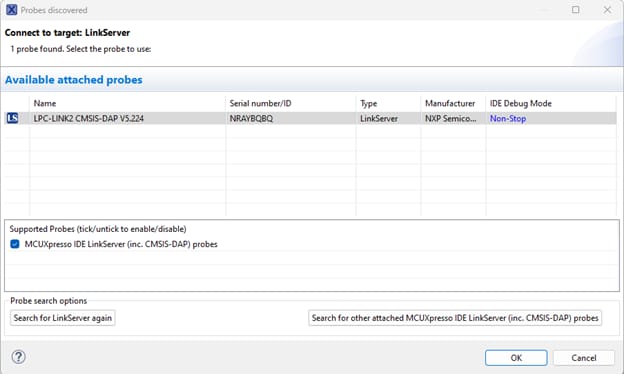Click the MCUXpresso IDE LinkServer probes label
This screenshot has height=374, width=624.
121,244
